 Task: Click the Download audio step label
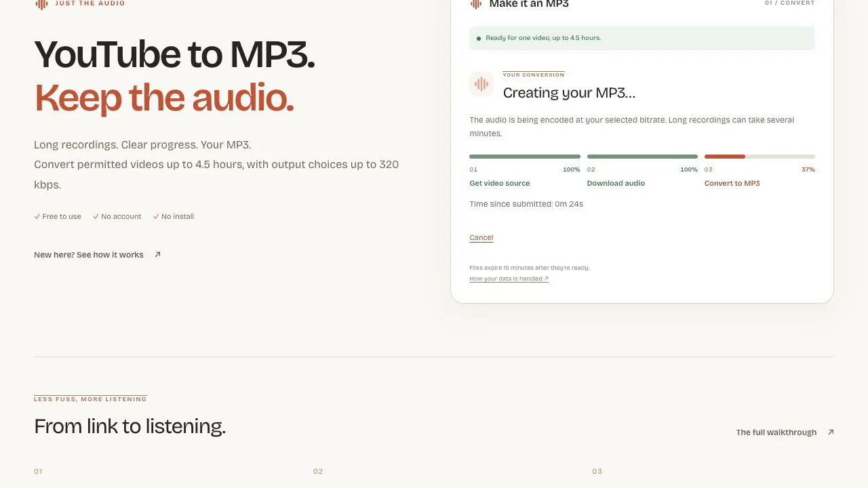616,184
